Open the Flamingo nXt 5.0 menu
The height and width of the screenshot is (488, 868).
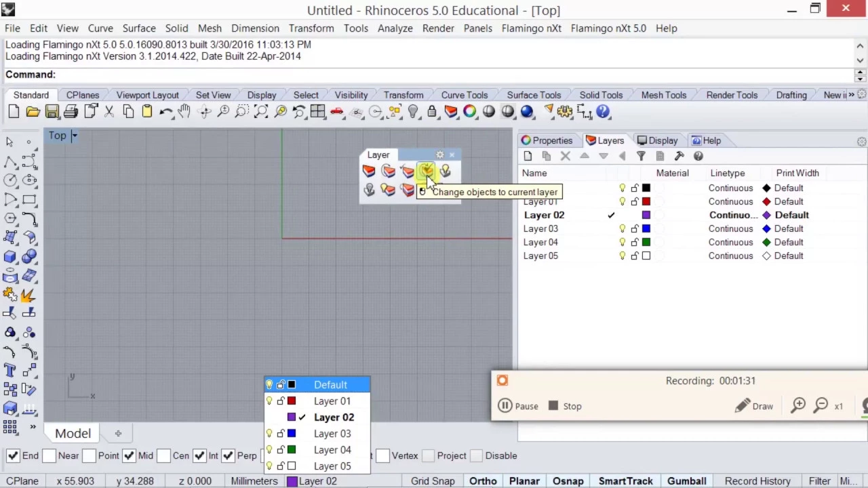tap(608, 28)
